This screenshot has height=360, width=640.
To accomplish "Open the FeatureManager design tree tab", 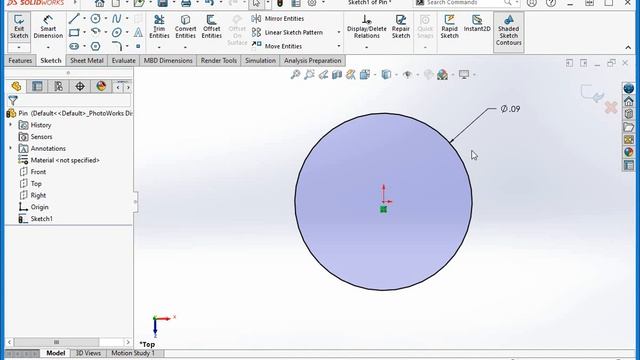I will click(16, 86).
